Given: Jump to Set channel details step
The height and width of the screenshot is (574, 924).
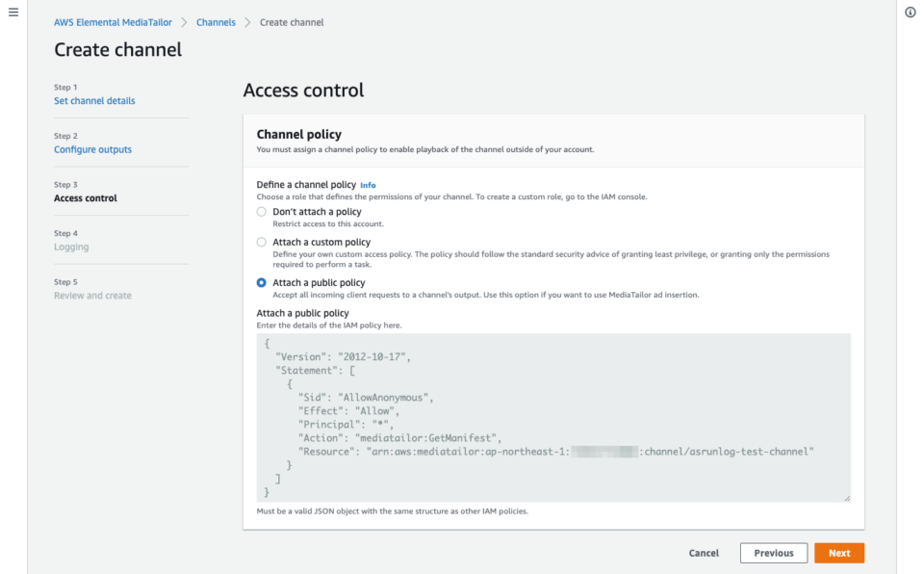Looking at the screenshot, I should click(x=94, y=101).
